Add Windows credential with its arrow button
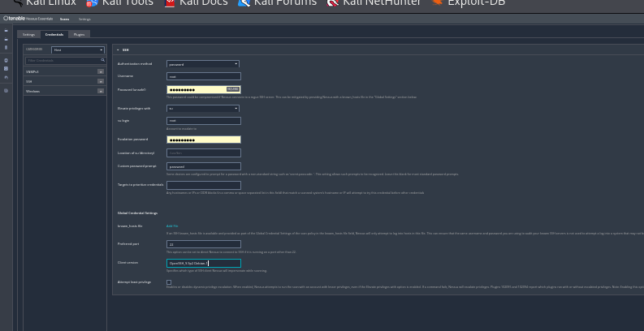This screenshot has width=644, height=331. click(x=100, y=91)
